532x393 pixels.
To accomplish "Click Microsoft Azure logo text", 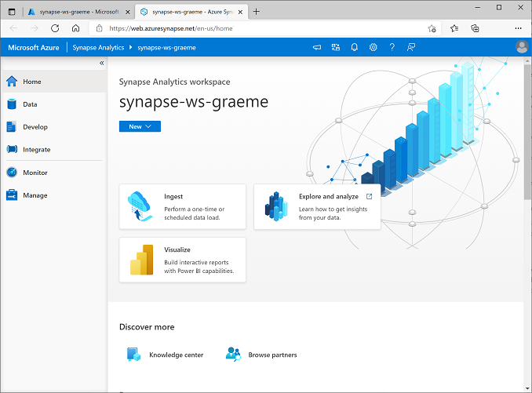I will click(x=34, y=48).
